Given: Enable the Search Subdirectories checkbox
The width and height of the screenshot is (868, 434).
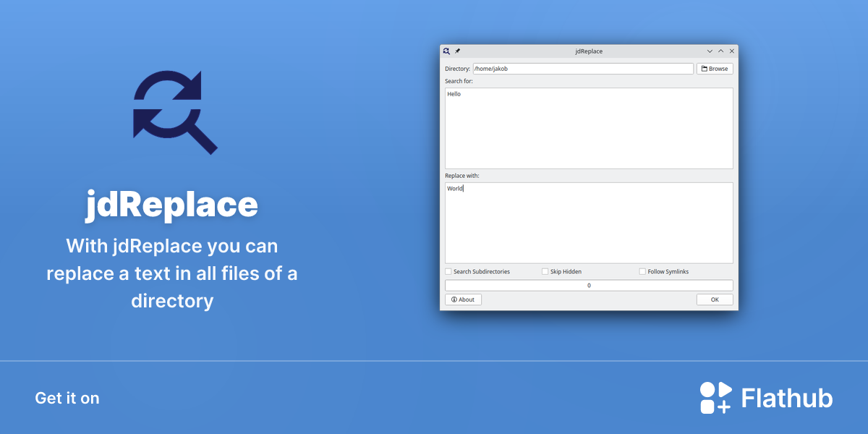Looking at the screenshot, I should 448,272.
